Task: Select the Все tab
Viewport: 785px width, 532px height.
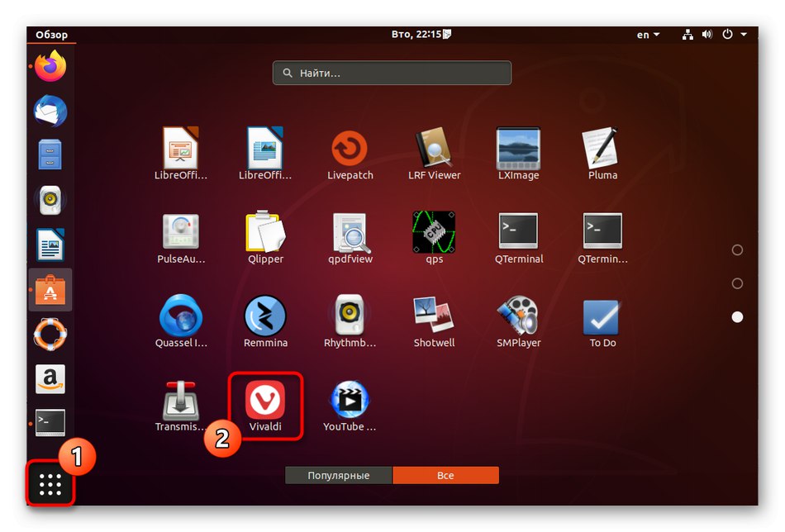Action: [x=445, y=476]
